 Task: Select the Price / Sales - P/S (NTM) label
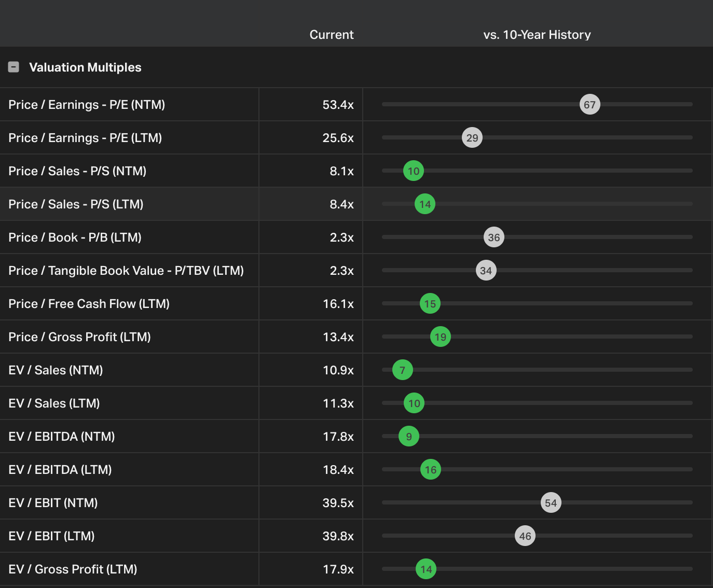(x=77, y=171)
